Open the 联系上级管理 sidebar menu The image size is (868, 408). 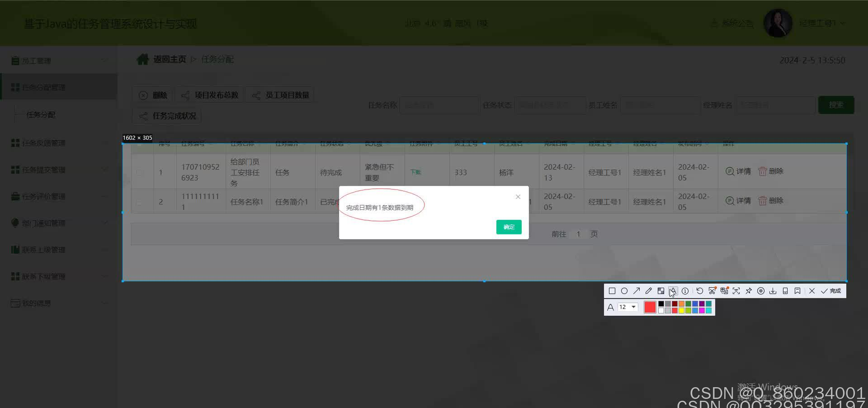coord(59,250)
